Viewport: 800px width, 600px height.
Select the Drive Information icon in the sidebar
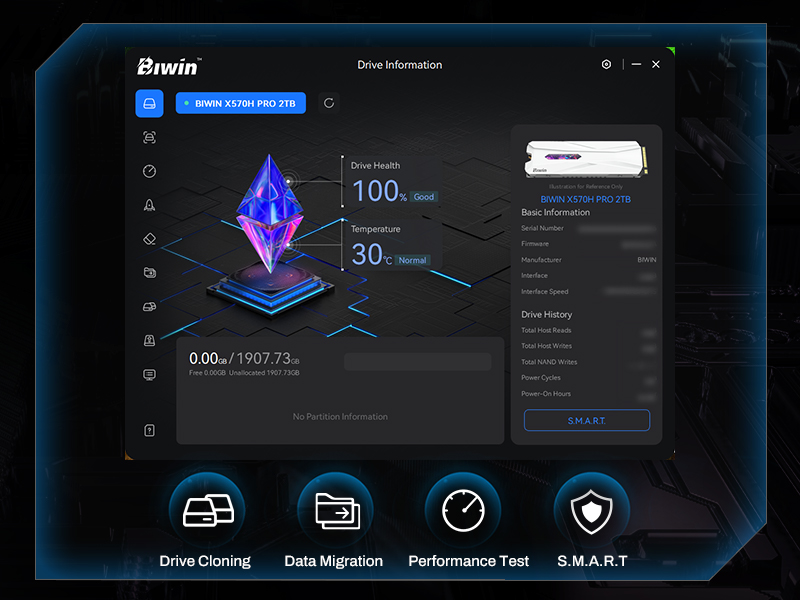point(149,103)
